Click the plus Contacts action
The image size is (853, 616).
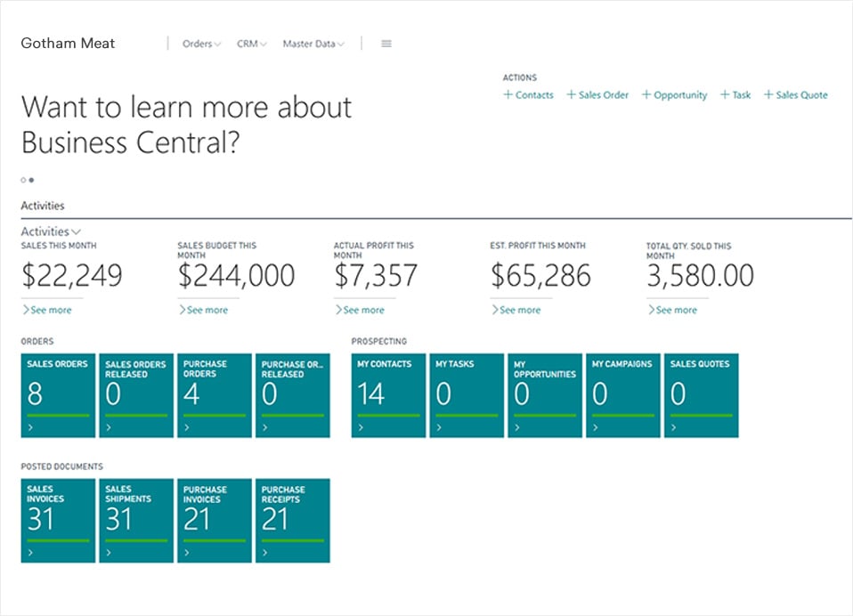pos(528,95)
